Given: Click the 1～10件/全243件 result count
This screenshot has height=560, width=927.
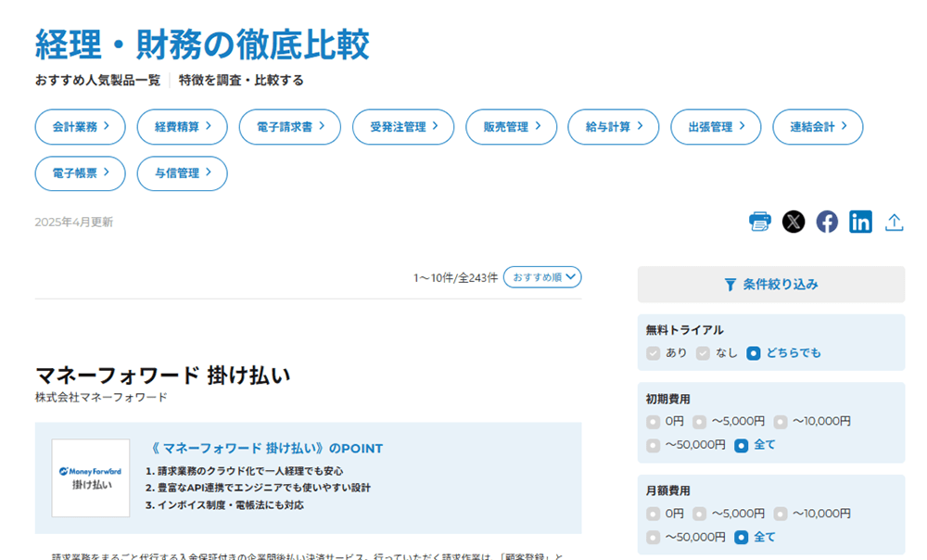Looking at the screenshot, I should point(455,278).
